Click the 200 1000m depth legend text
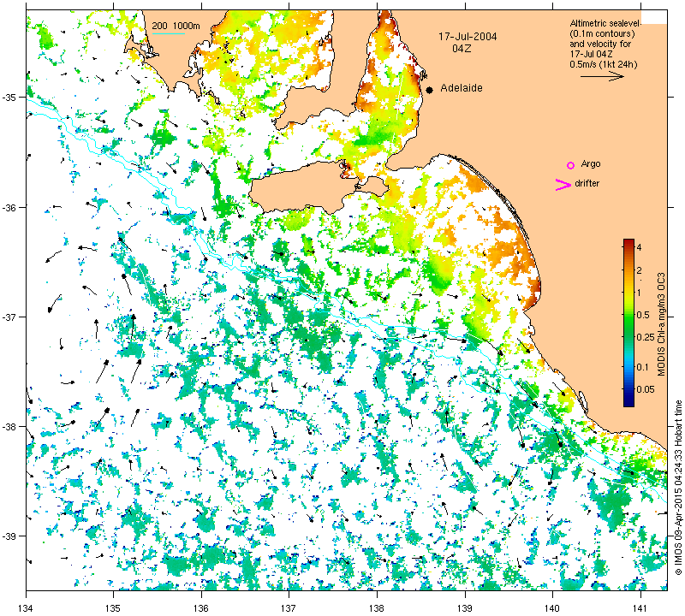This screenshot has width=685, height=616. coord(176,27)
